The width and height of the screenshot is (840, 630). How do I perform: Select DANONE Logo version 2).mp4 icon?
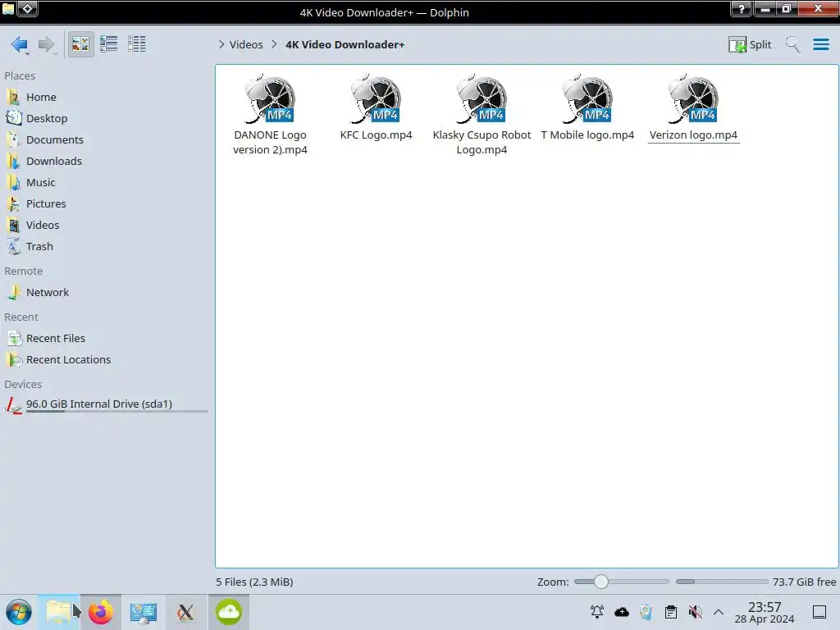point(270,99)
